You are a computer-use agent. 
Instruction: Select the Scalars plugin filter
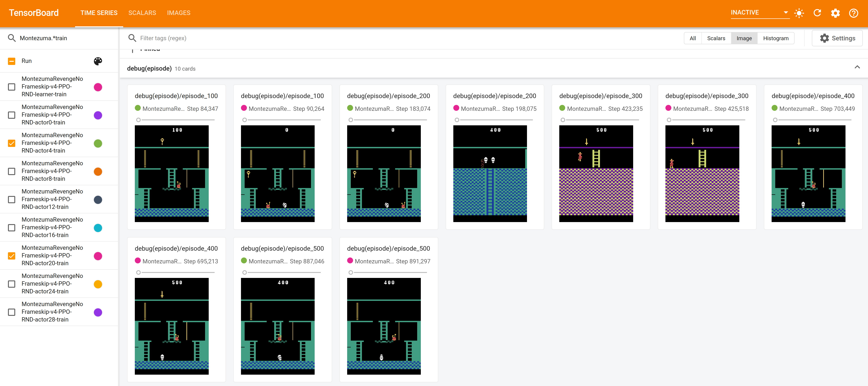[x=716, y=38]
